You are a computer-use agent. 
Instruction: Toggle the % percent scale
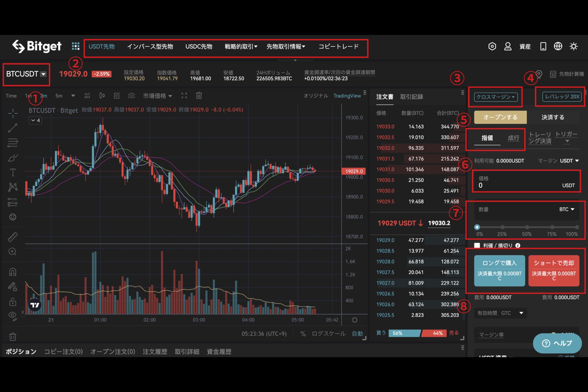click(x=303, y=334)
